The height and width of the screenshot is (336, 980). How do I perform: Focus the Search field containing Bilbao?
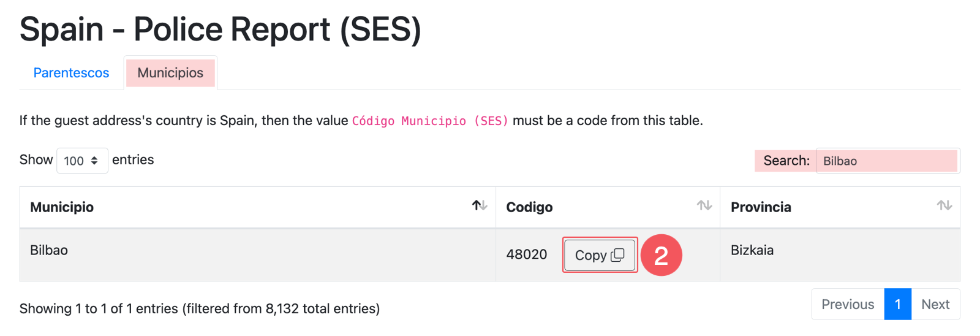[x=887, y=161]
